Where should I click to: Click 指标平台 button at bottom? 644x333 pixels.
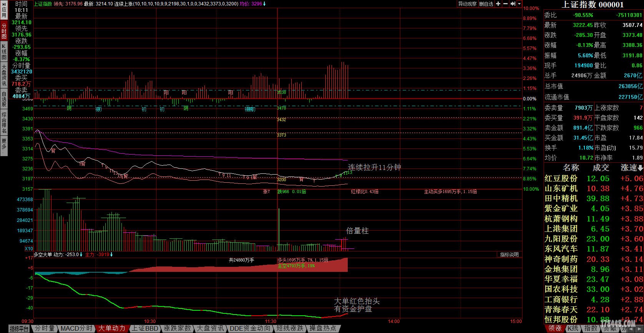click(19, 329)
